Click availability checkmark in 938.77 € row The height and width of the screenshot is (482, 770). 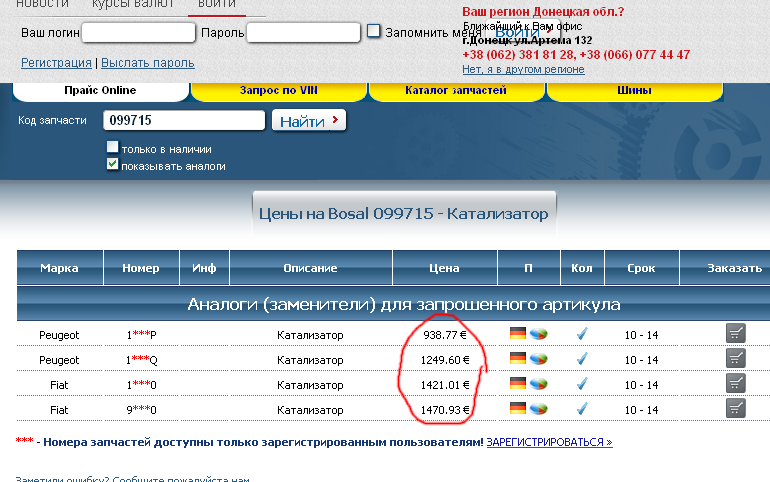(x=582, y=334)
